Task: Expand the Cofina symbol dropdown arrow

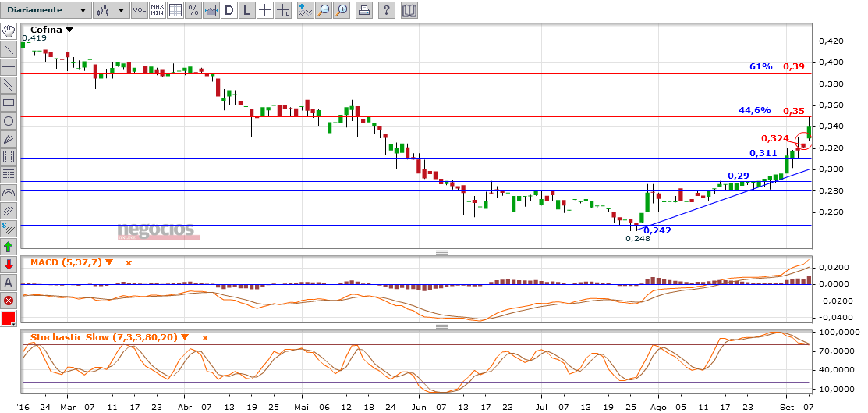Action: (x=70, y=30)
